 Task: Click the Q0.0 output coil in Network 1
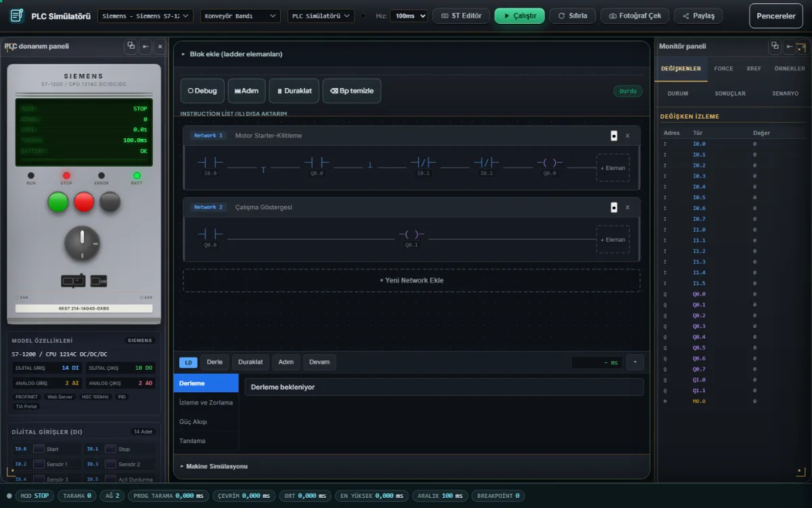pyautogui.click(x=549, y=166)
